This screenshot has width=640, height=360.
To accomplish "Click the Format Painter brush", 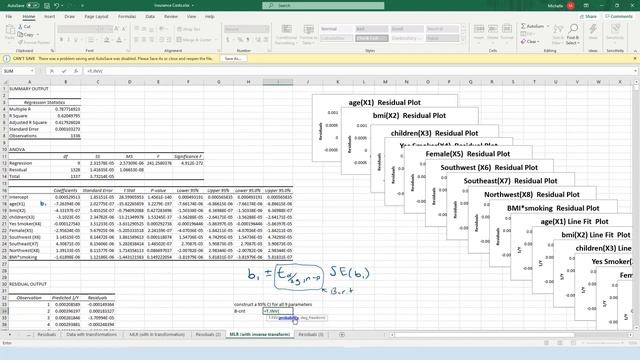I will (20, 42).
